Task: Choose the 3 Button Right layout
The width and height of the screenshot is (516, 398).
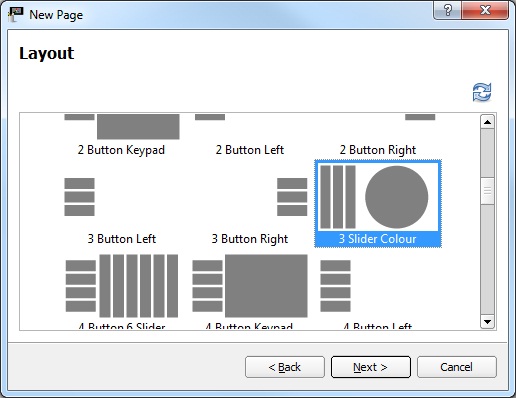Action: click(x=250, y=203)
